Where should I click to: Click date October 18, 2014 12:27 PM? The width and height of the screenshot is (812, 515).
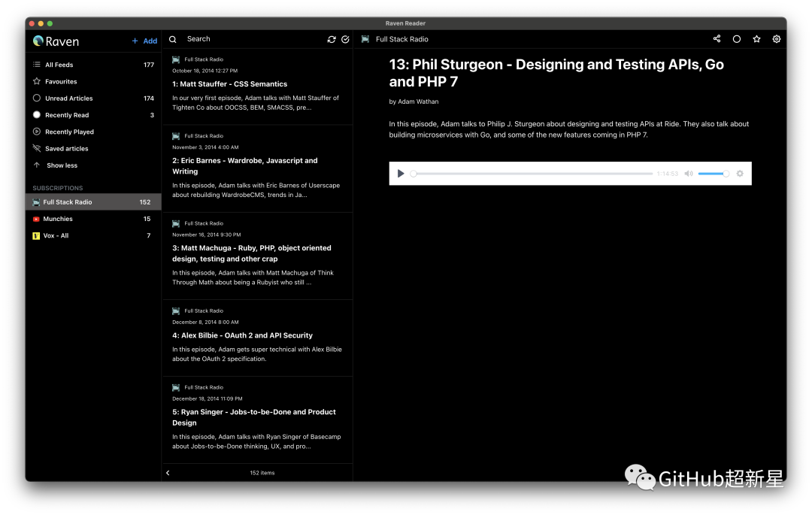(x=205, y=71)
